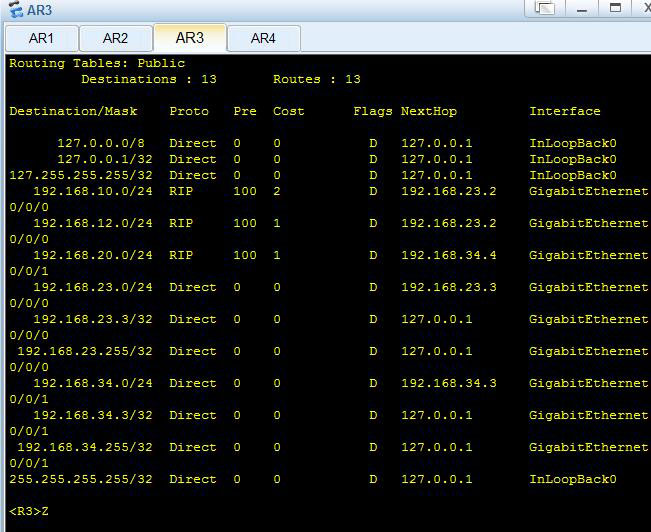Switch to the AR1 tab

(x=42, y=38)
